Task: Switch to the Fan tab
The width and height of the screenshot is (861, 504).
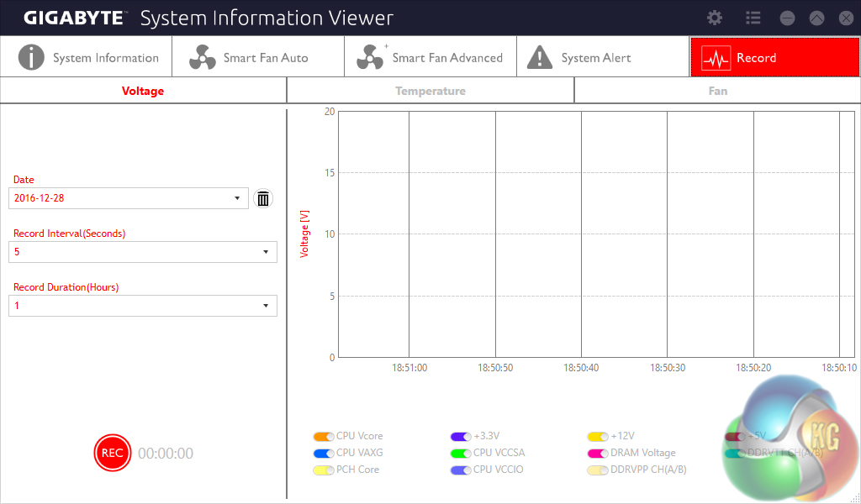Action: click(717, 91)
